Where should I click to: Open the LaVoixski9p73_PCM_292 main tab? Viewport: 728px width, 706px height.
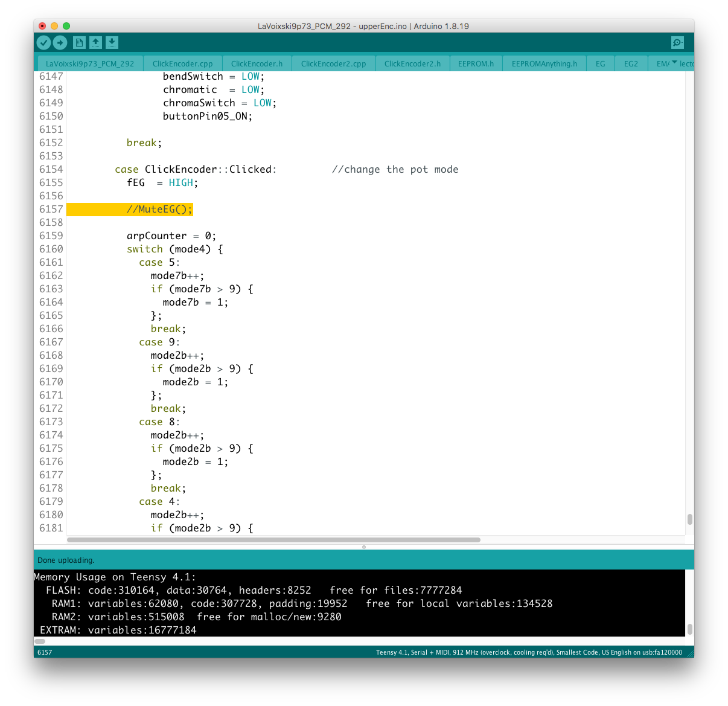point(90,63)
